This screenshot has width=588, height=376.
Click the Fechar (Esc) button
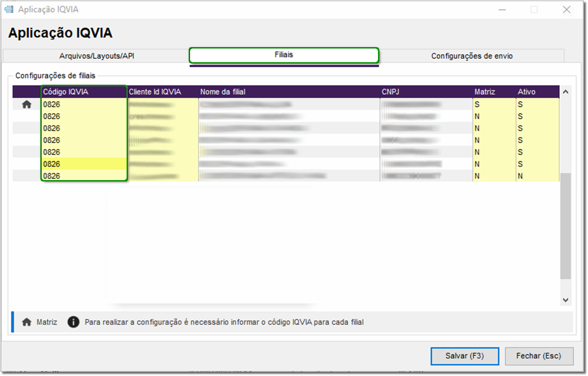(539, 356)
